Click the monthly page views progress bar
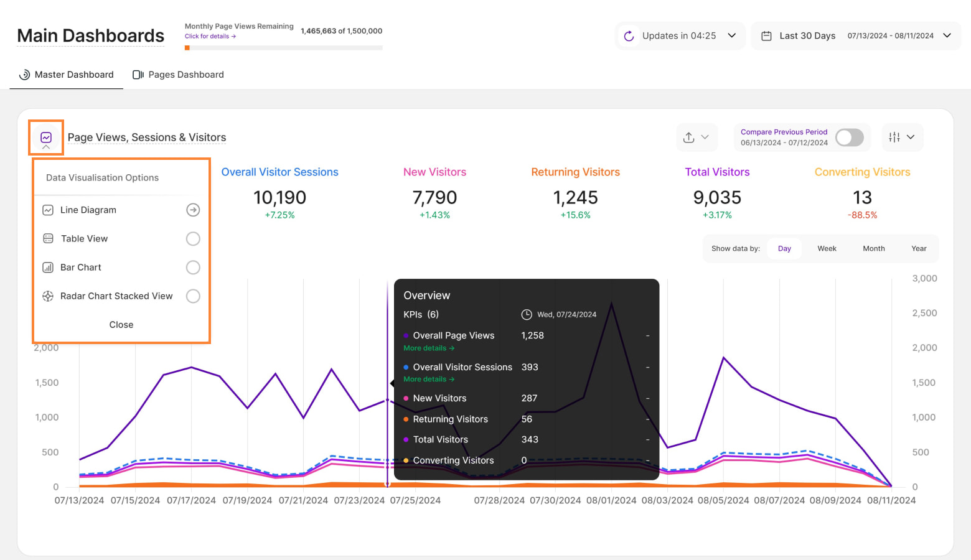 (284, 48)
